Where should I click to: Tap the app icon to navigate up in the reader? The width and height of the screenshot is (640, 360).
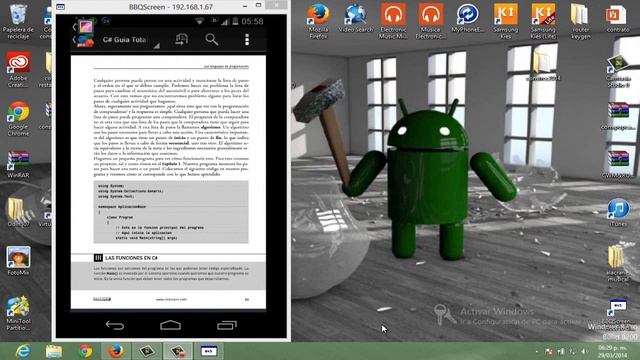(84, 40)
